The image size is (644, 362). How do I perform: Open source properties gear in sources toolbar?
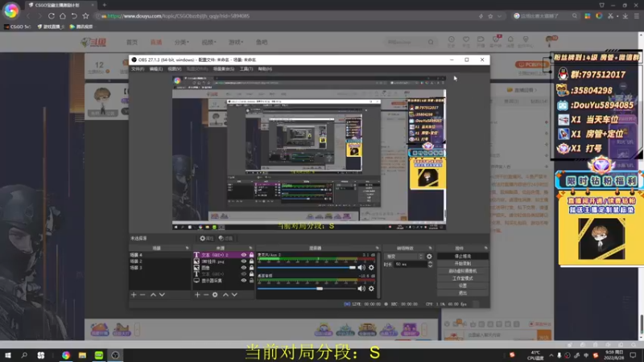(x=215, y=294)
